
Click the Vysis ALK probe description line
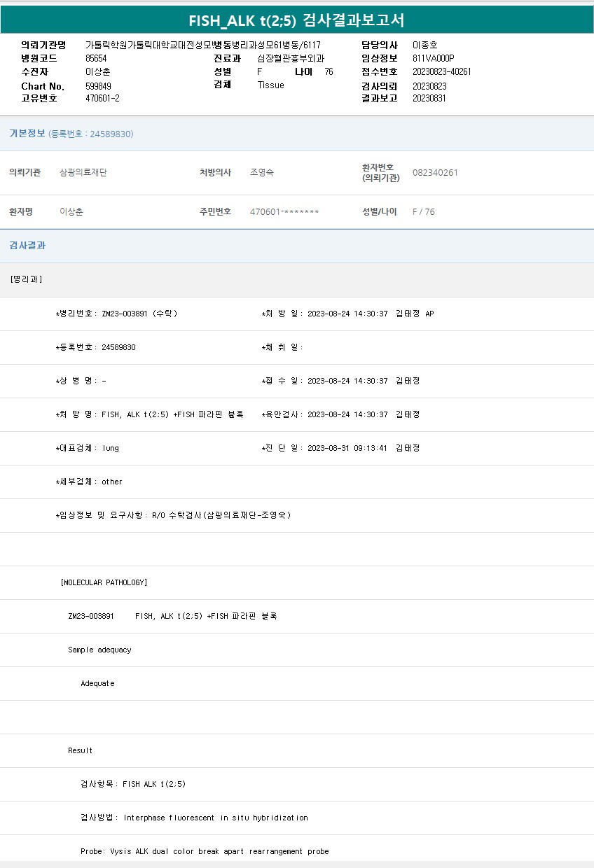tap(205, 851)
